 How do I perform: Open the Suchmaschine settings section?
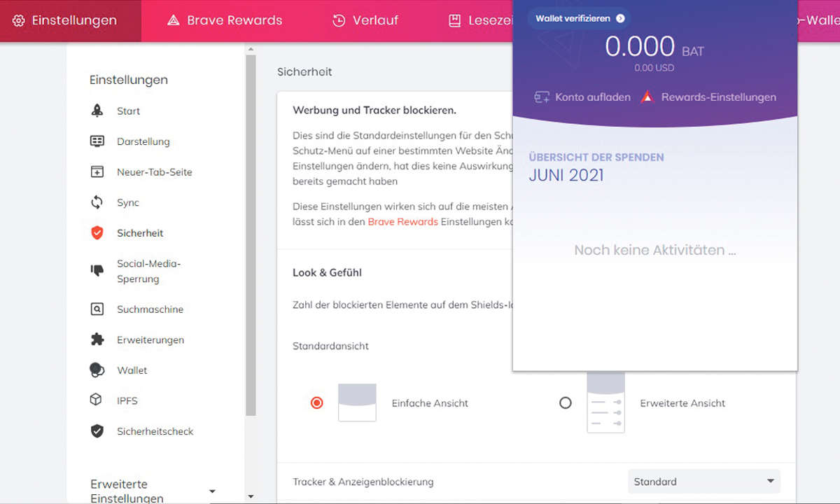[x=150, y=309]
